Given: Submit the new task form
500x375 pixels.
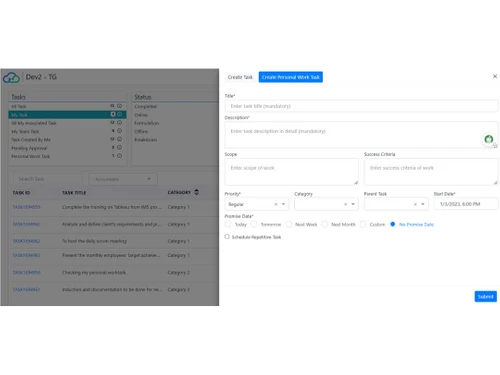Looking at the screenshot, I should coord(485,296).
